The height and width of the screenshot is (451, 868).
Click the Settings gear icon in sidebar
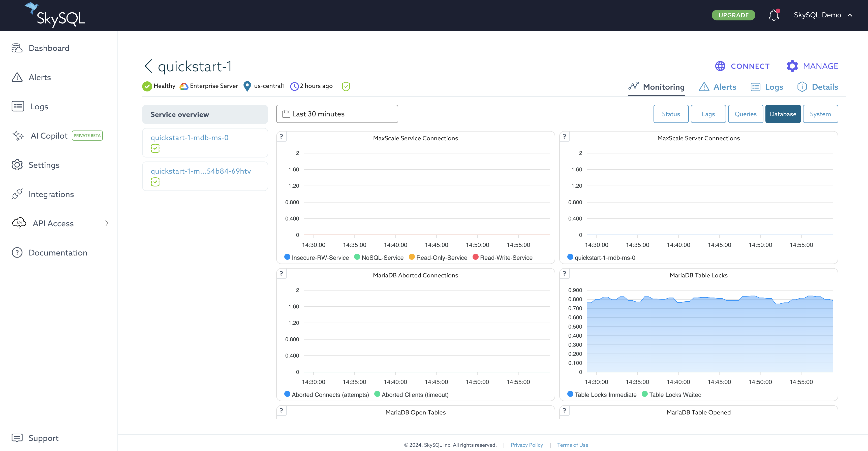[x=17, y=165]
